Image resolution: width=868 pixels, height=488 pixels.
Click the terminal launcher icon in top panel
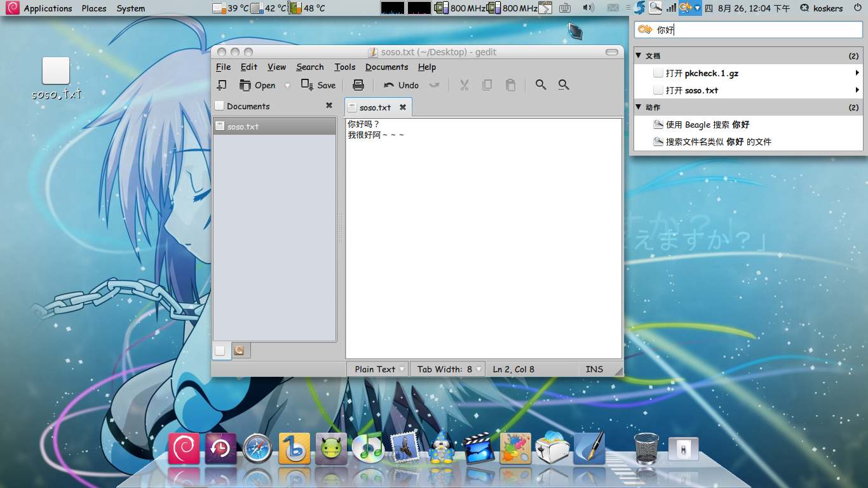click(x=545, y=8)
